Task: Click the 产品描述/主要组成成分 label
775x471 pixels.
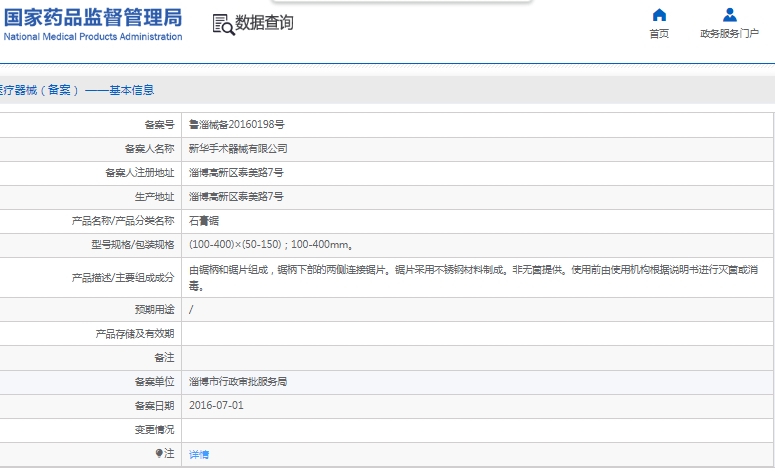Action: (123, 278)
